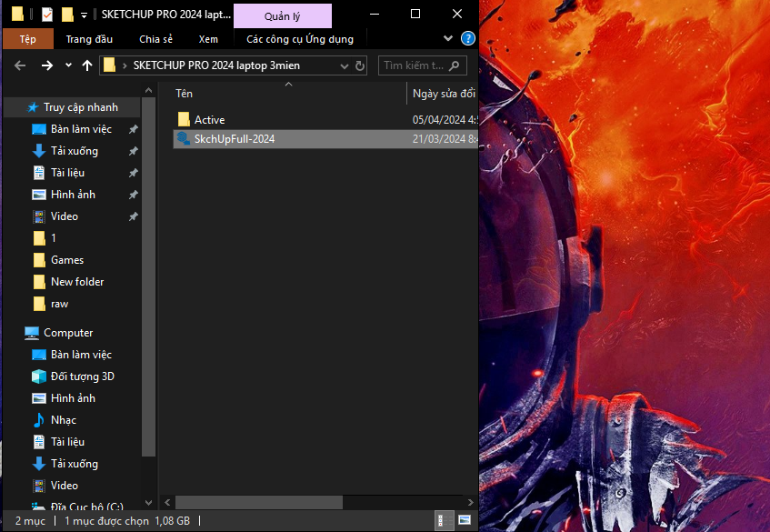The width and height of the screenshot is (770, 532).
Task: Open the address bar history dropdown
Action: click(x=344, y=65)
